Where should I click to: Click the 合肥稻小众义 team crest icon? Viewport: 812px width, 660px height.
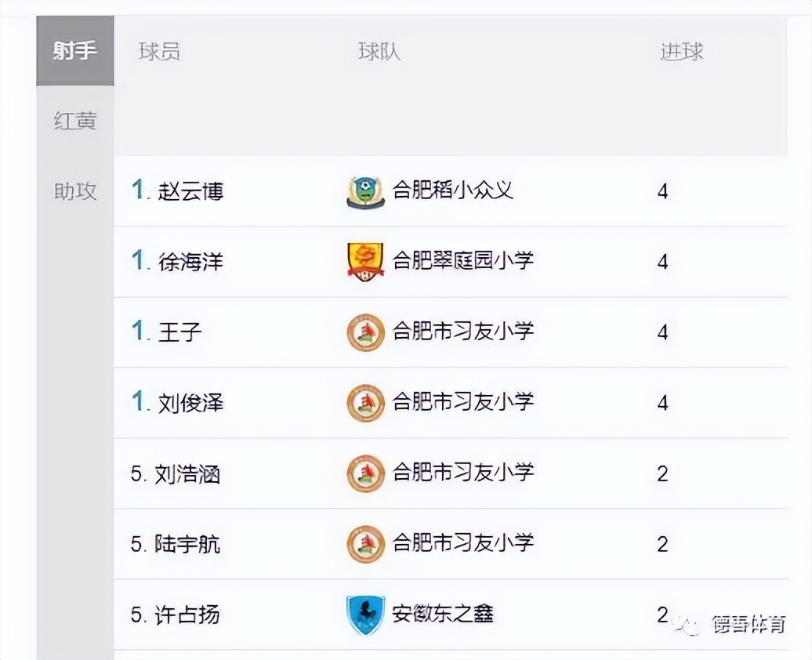coord(364,190)
